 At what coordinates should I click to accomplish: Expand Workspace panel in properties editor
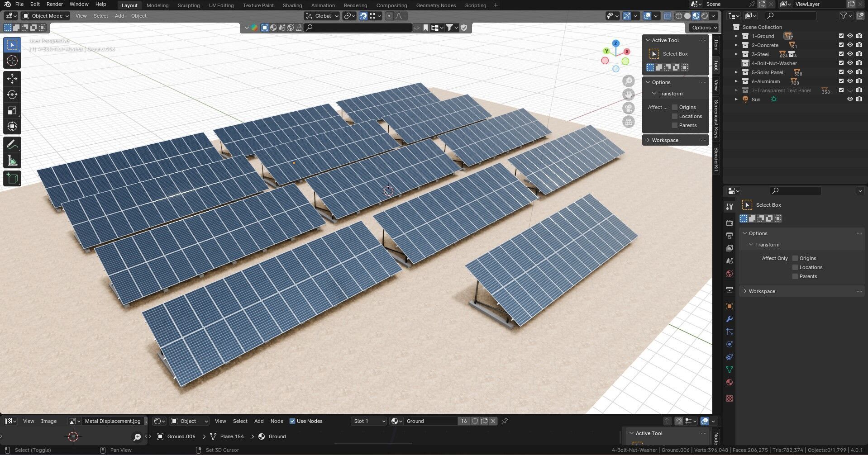click(x=801, y=291)
